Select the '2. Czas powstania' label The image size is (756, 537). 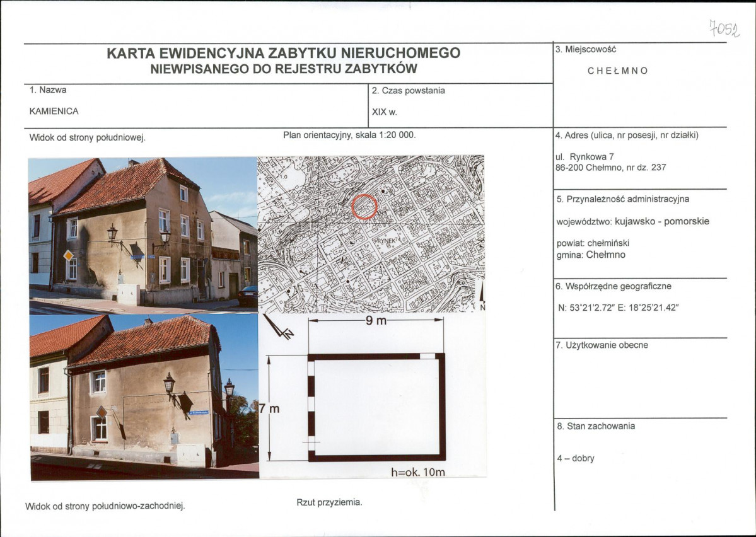pyautogui.click(x=409, y=91)
